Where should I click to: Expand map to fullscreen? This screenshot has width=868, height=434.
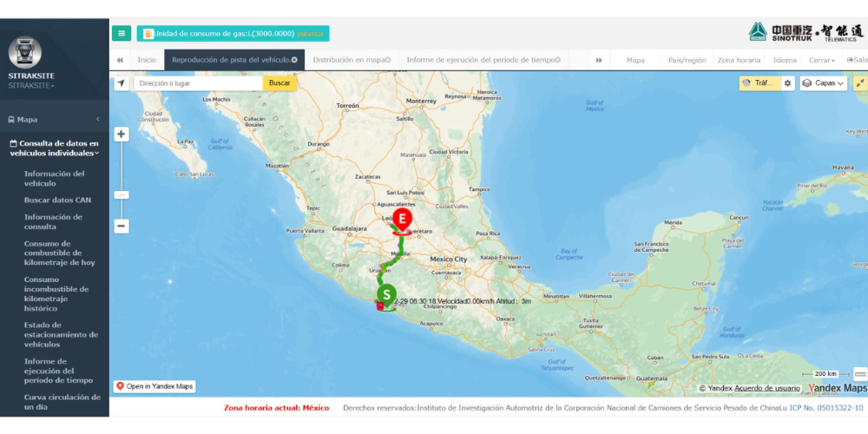pyautogui.click(x=859, y=83)
